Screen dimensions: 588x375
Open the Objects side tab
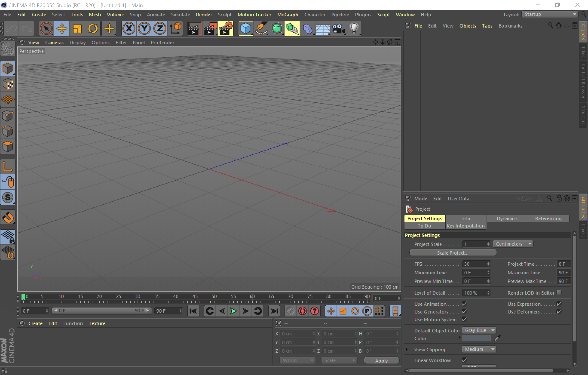(x=584, y=32)
